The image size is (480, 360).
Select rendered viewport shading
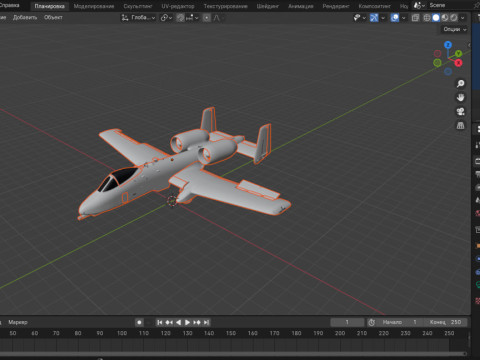coord(454,18)
